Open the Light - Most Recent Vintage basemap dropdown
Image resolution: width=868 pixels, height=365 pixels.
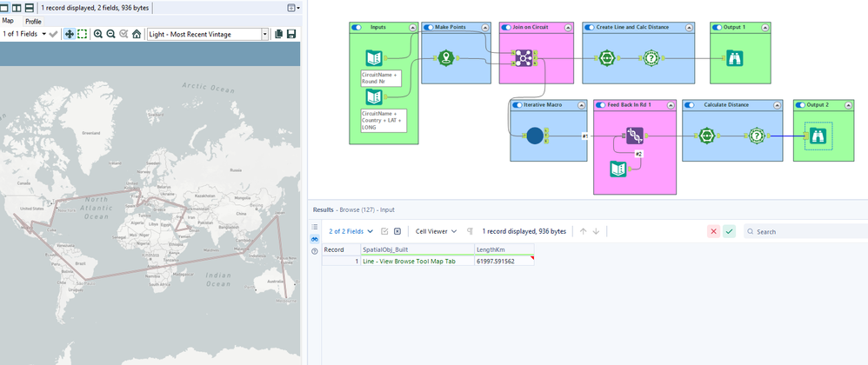point(208,34)
